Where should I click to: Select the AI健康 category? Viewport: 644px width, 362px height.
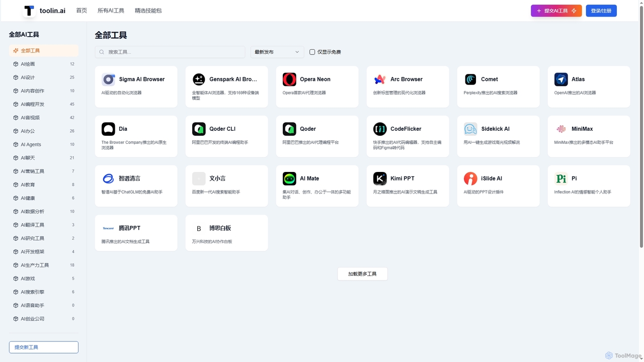(43, 198)
